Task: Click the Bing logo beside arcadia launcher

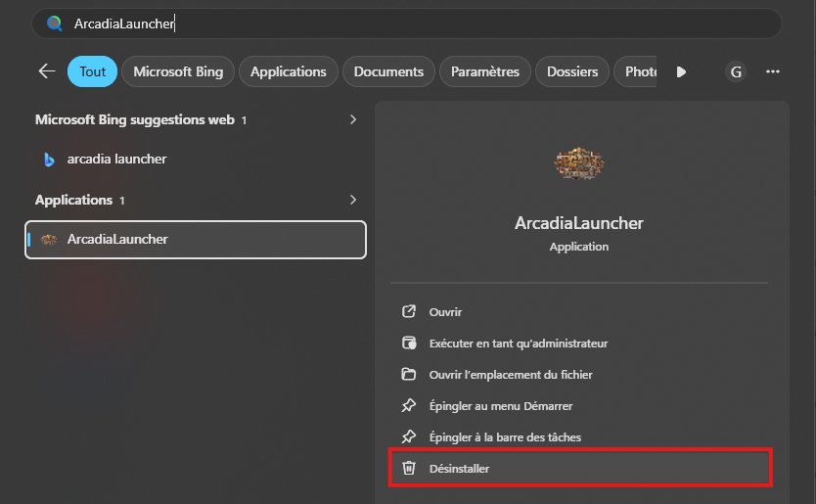Action: (49, 160)
